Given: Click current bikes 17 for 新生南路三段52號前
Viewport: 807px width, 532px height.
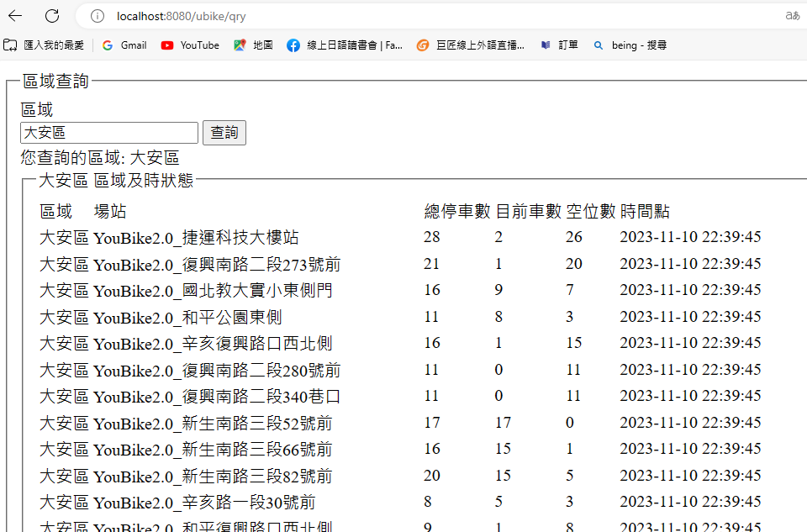Looking at the screenshot, I should [503, 423].
